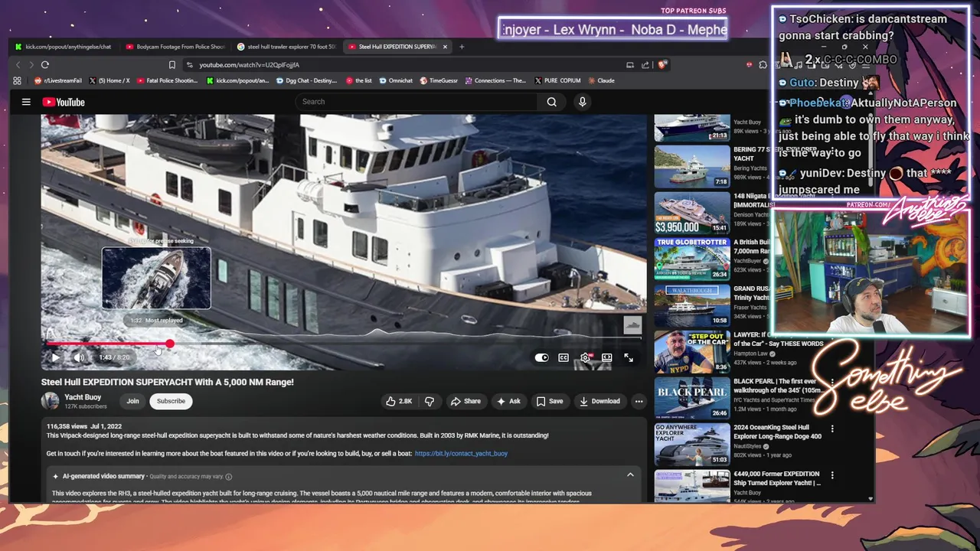Switch to steel hull trawler explorer tab
This screenshot has width=980, height=551.
[x=286, y=47]
